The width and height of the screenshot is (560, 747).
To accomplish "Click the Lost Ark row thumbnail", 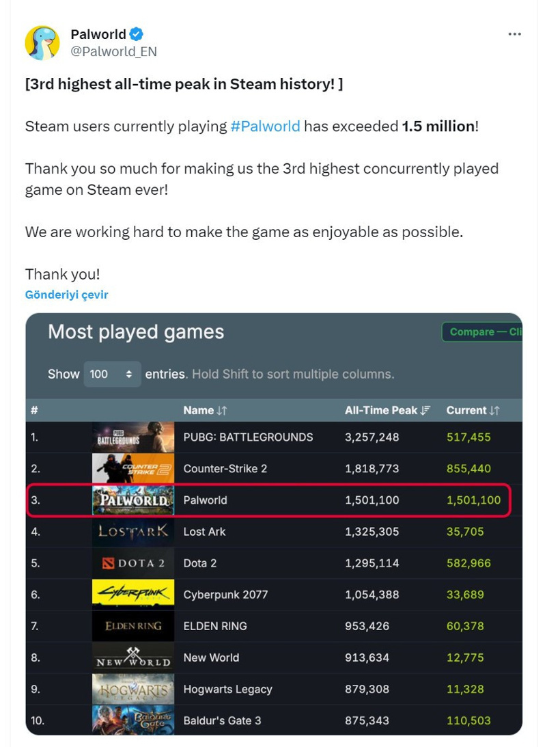I will [x=132, y=531].
